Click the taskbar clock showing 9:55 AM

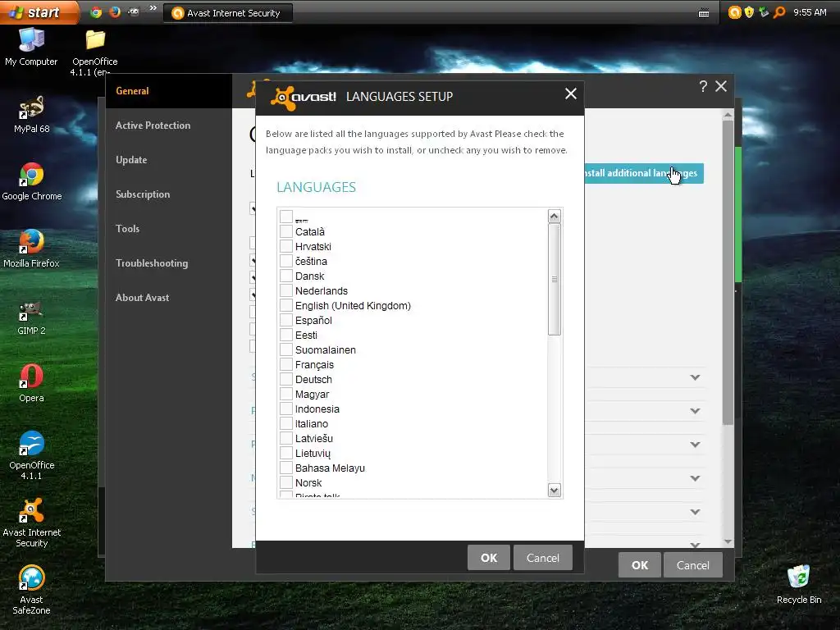(810, 12)
